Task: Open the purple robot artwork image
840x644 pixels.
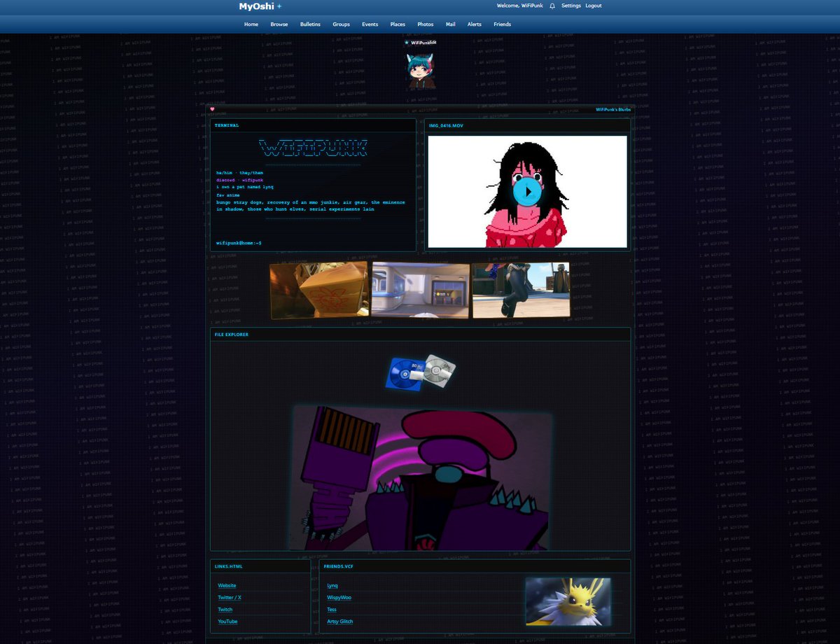Action: point(422,478)
